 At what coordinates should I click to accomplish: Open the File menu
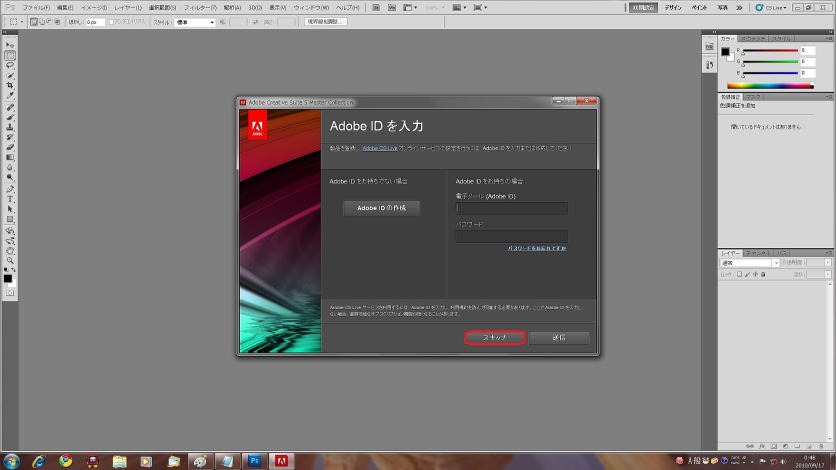(35, 7)
